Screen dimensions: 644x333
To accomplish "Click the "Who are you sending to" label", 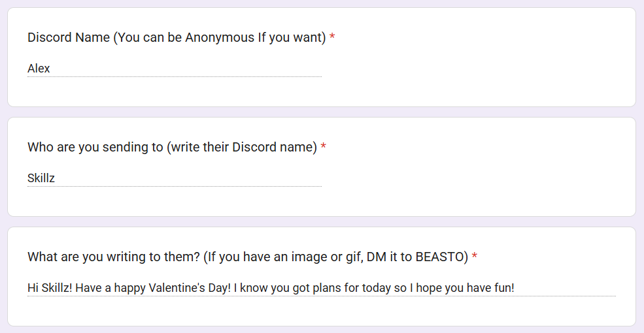I will point(95,148).
